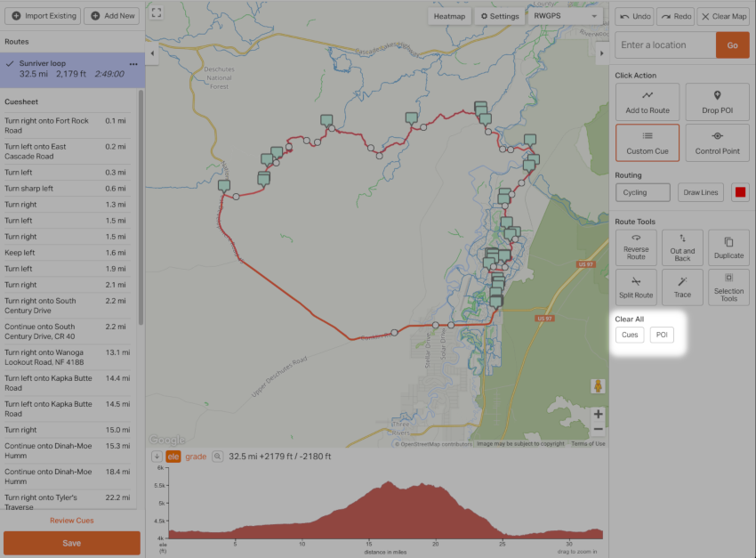Select cue Keep left
The width and height of the screenshot is (756, 558).
68,253
